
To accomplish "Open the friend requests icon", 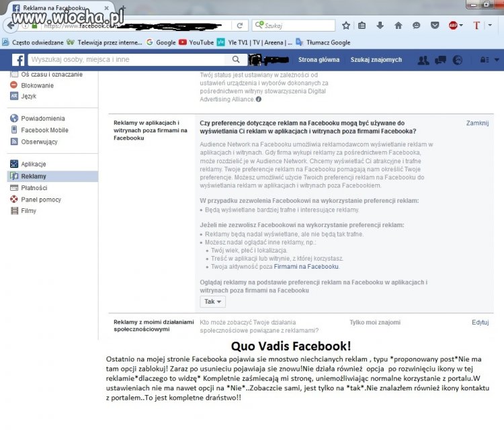I will pyautogui.click(x=423, y=60).
